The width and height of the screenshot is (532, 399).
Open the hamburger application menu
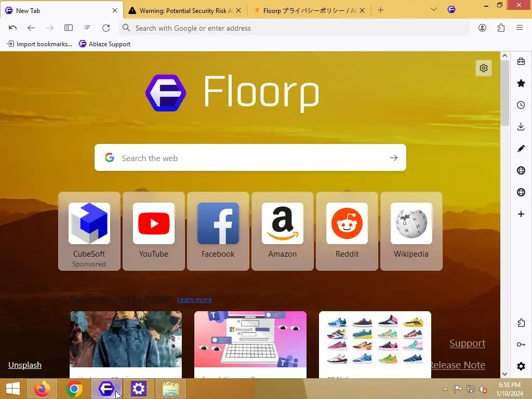(520, 28)
